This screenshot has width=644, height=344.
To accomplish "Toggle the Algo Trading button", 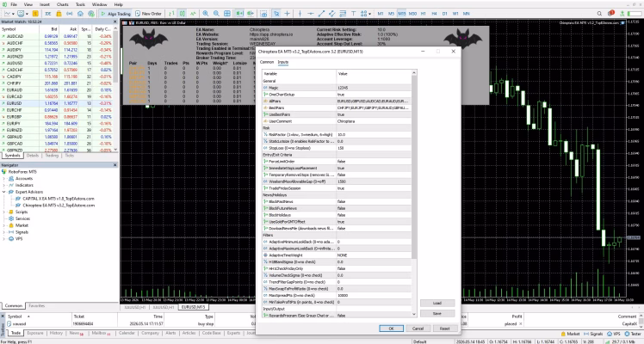I will coord(115,14).
